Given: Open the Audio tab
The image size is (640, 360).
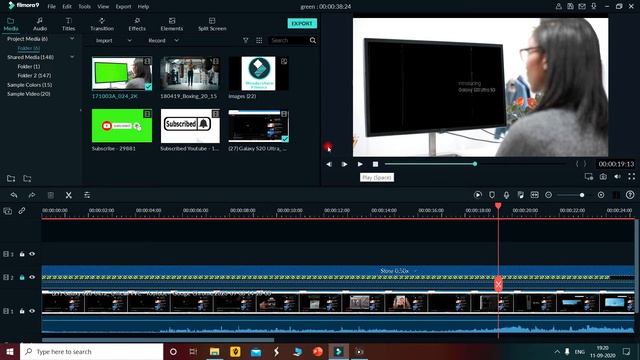Looking at the screenshot, I should tap(40, 24).
